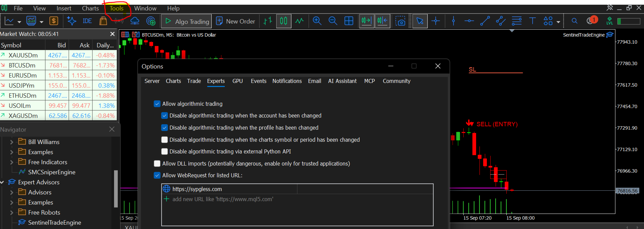This screenshot has width=644, height=229.
Task: Click the Algo Trading button
Action: [x=187, y=21]
